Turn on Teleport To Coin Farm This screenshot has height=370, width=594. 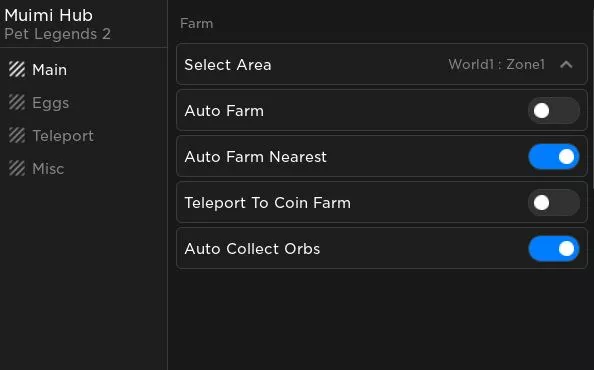click(x=554, y=203)
